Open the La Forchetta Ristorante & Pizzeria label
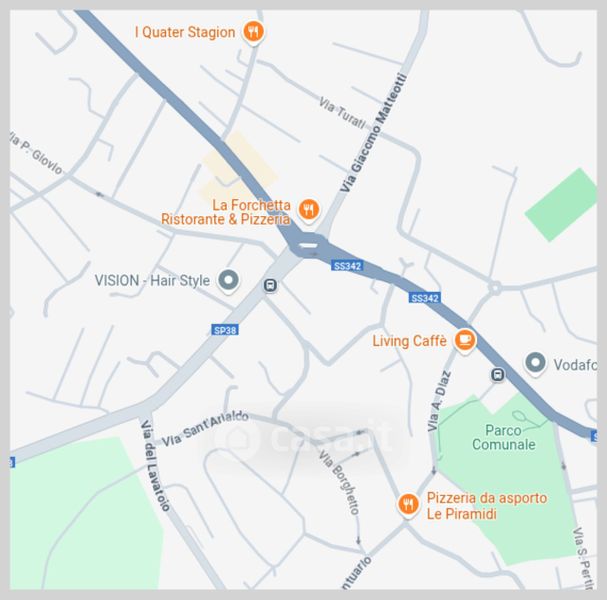 click(x=226, y=212)
